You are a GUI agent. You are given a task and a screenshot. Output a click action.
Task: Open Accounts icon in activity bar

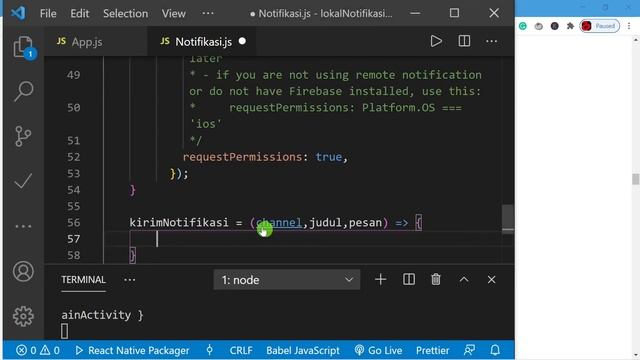(x=23, y=271)
